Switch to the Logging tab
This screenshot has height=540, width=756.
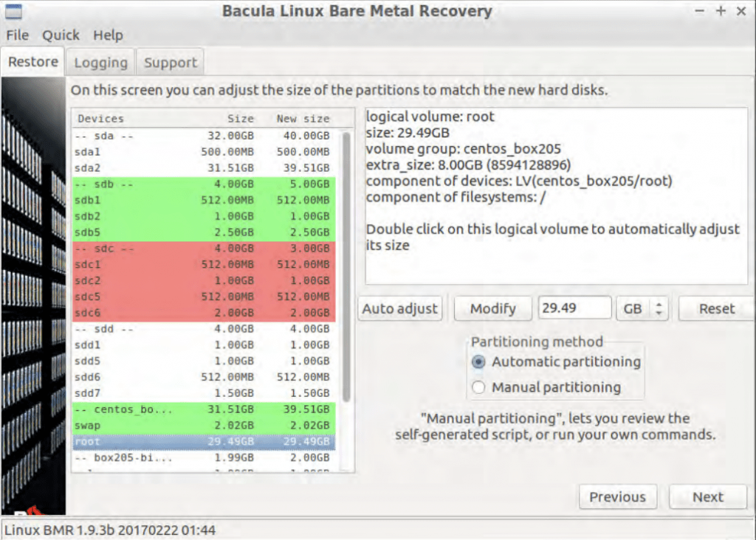[x=100, y=63]
